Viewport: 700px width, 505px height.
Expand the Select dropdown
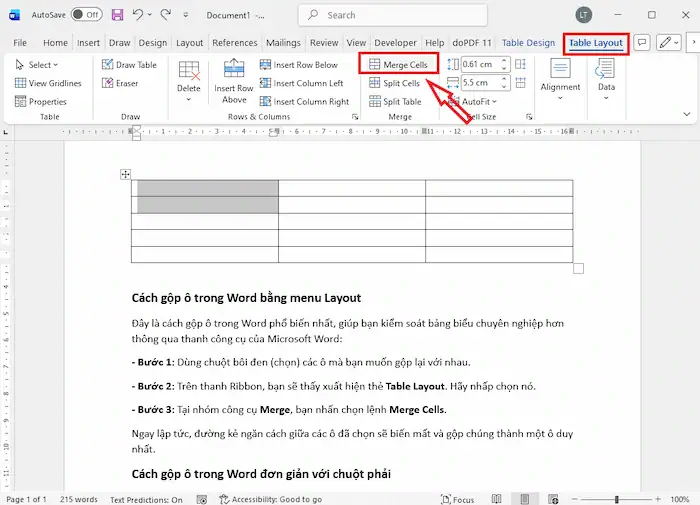[x=38, y=65]
